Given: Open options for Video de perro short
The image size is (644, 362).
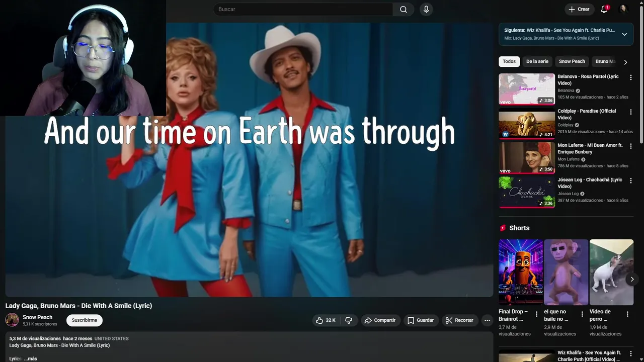Looking at the screenshot, I should [x=627, y=314].
